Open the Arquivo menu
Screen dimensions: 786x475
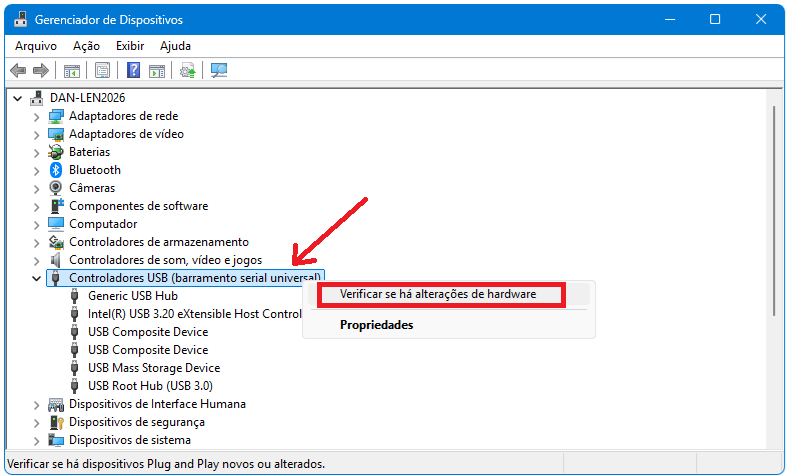point(36,46)
